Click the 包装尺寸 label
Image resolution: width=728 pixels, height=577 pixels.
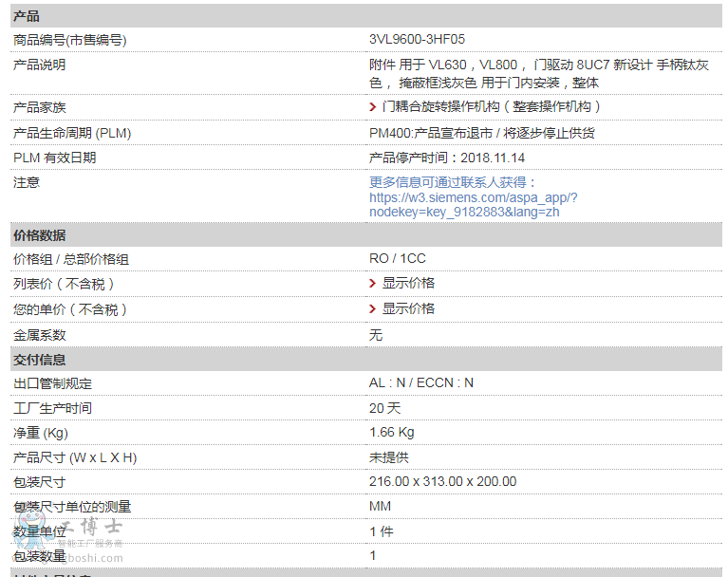point(40,482)
